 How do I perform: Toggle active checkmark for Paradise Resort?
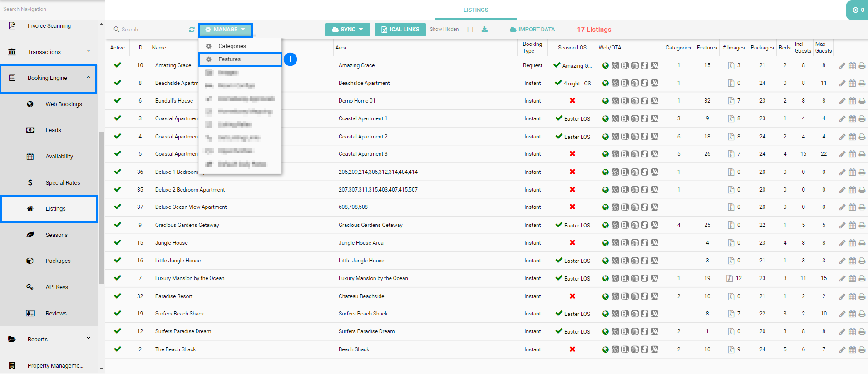pyautogui.click(x=118, y=296)
